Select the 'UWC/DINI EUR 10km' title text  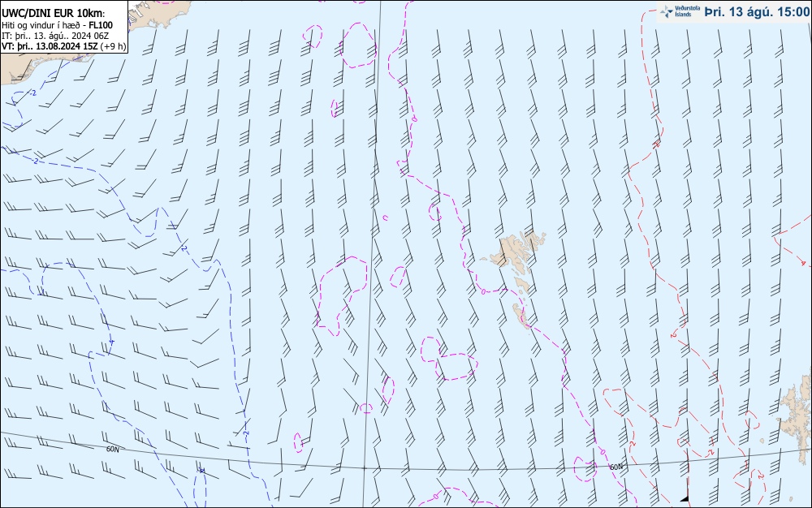pyautogui.click(x=52, y=14)
